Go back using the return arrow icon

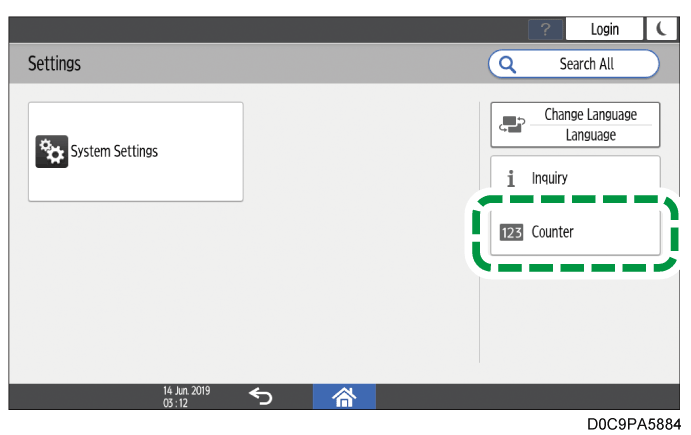[260, 396]
